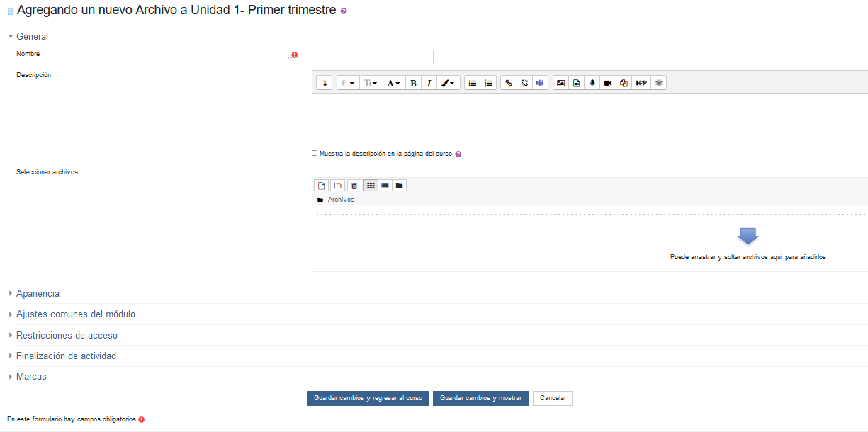The height and width of the screenshot is (432, 868).
Task: Switch file manager to folder tree view
Action: (400, 186)
